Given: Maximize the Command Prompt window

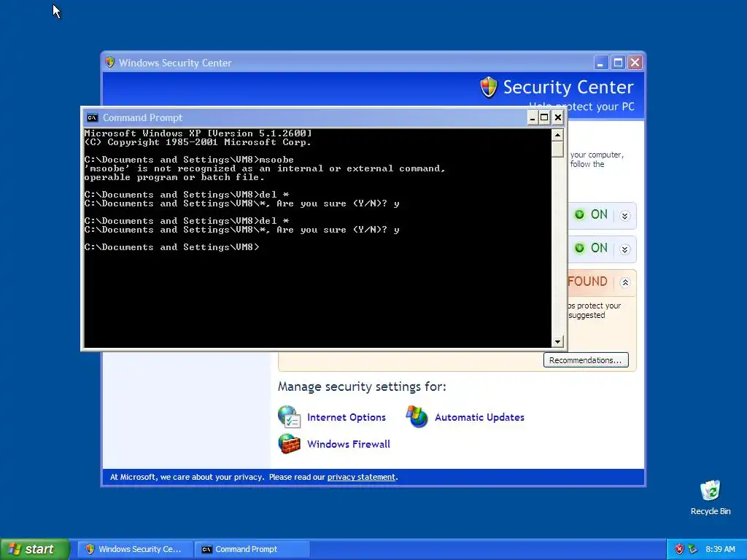Looking at the screenshot, I should pyautogui.click(x=544, y=117).
